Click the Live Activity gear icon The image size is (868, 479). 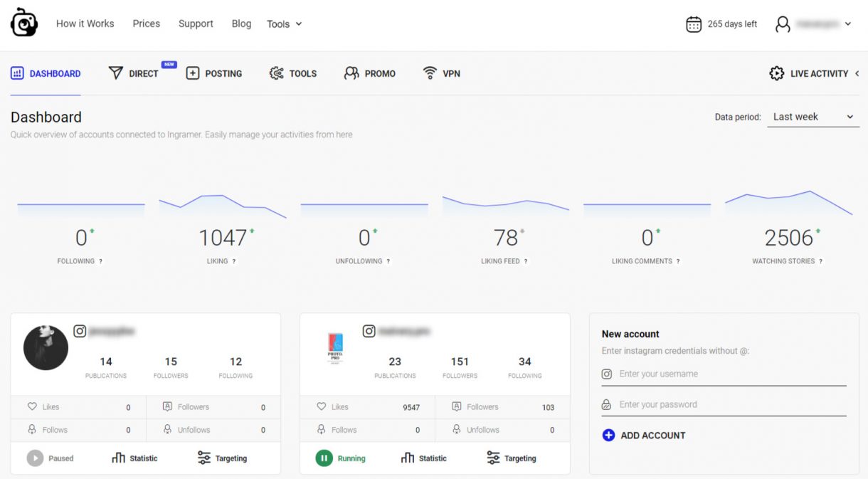click(776, 73)
